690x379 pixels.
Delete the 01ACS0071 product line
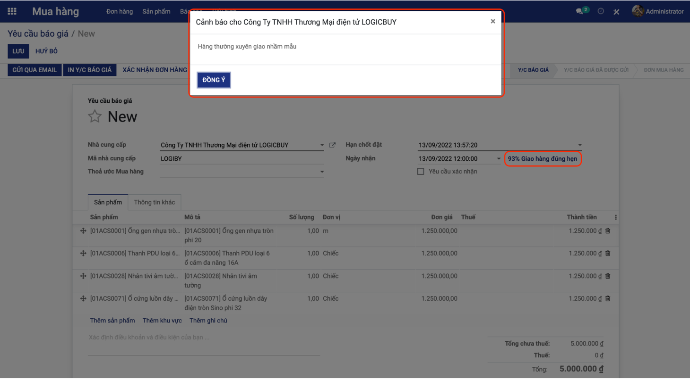pyautogui.click(x=608, y=298)
